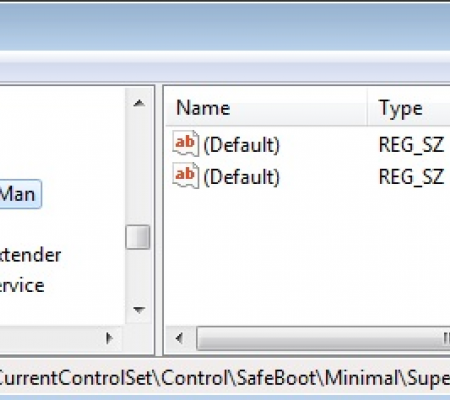Select the highlighted tree key ending in Man
Image resolution: width=450 pixels, height=400 pixels.
[x=20, y=194]
